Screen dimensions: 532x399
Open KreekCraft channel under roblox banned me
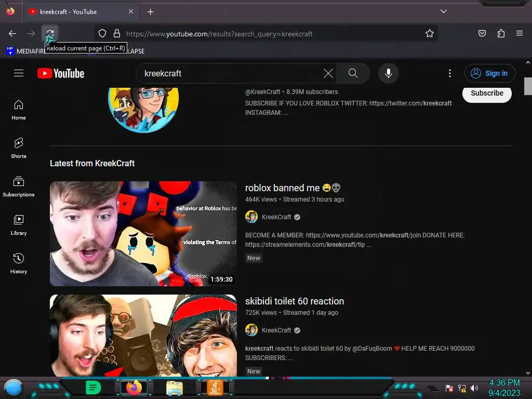click(276, 217)
